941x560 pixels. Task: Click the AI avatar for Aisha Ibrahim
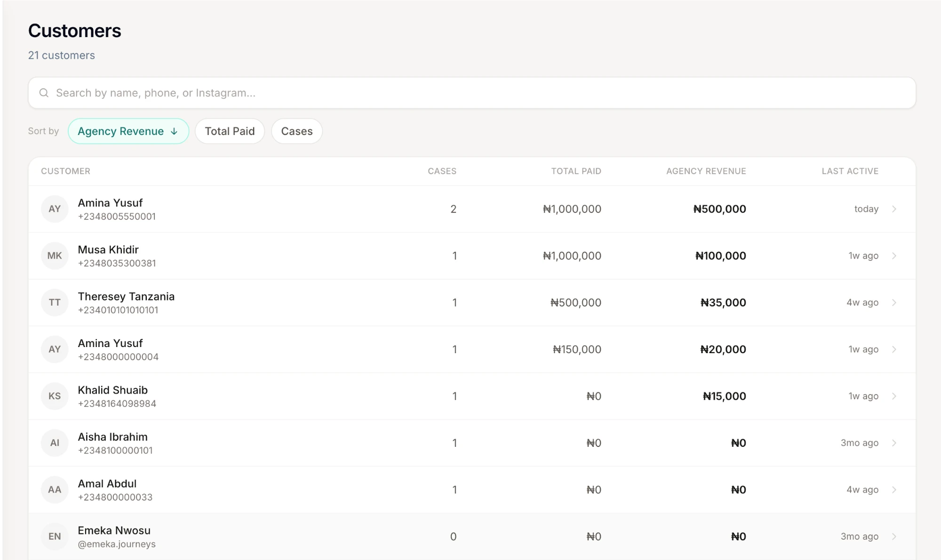(55, 443)
